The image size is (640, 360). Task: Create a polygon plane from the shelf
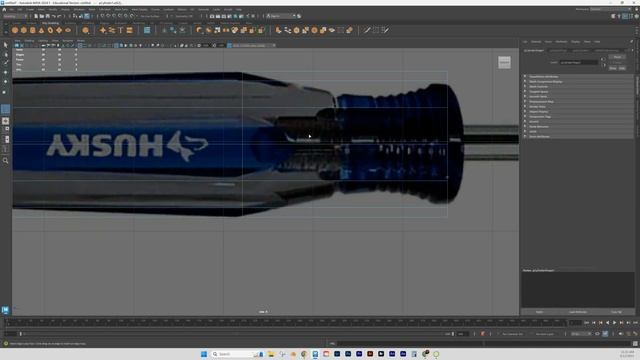59,30
